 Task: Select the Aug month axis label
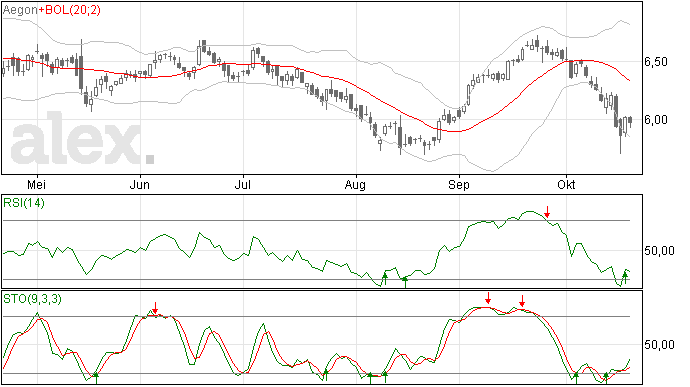pos(355,185)
